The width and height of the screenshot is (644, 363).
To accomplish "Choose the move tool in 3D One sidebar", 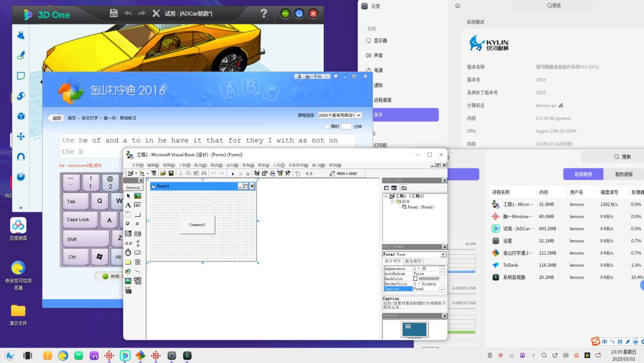I will pyautogui.click(x=21, y=137).
